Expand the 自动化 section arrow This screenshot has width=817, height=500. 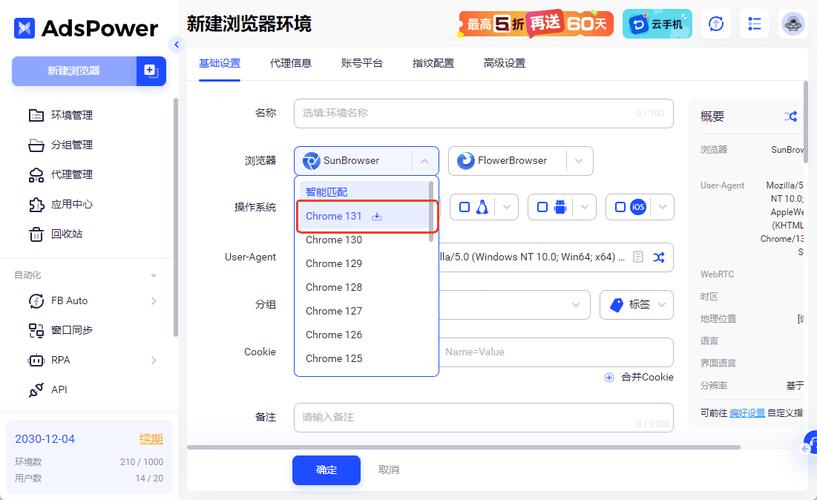tap(153, 276)
